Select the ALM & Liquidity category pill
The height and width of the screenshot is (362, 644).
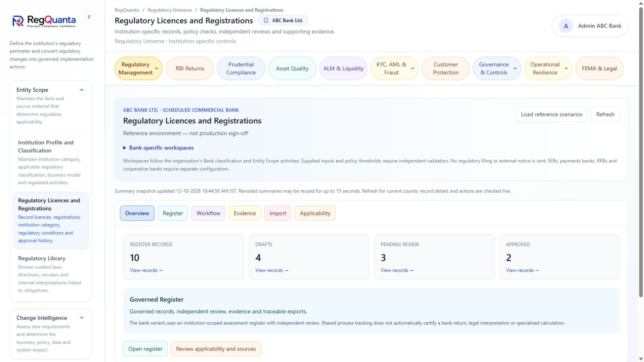343,69
